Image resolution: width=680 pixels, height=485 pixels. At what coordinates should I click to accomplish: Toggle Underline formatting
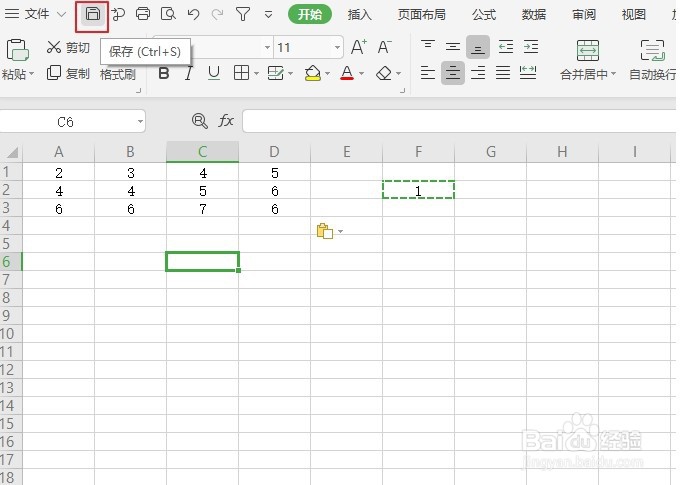(213, 73)
